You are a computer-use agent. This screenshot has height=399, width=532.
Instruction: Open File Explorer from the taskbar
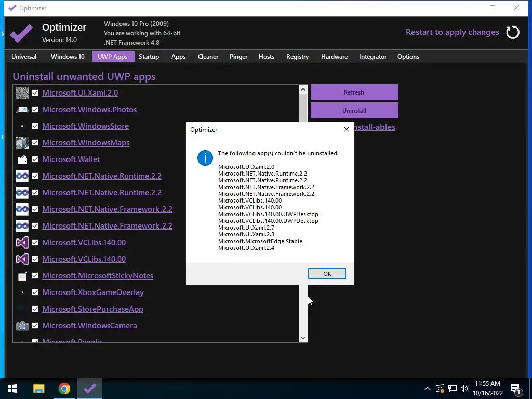pos(38,389)
